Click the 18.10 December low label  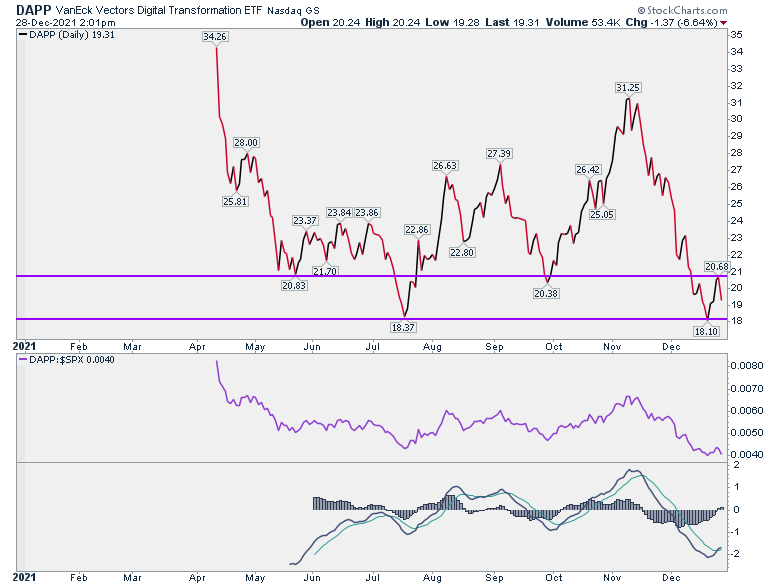[706, 331]
